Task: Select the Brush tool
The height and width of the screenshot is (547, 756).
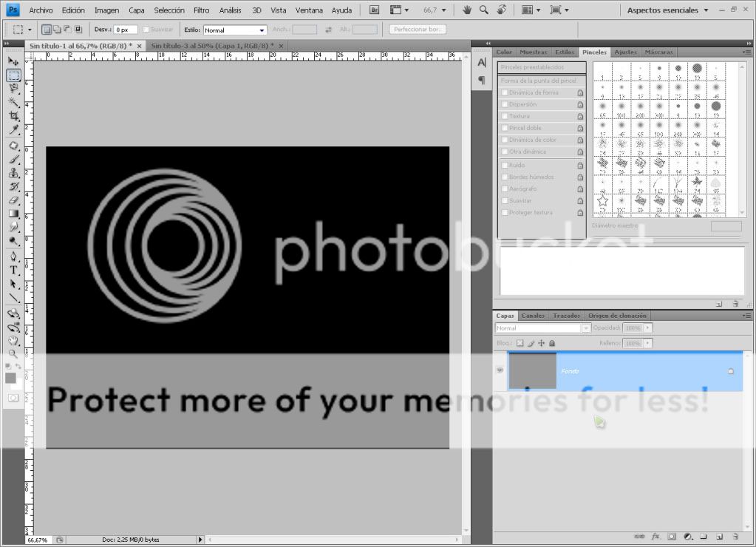Action: pos(13,159)
